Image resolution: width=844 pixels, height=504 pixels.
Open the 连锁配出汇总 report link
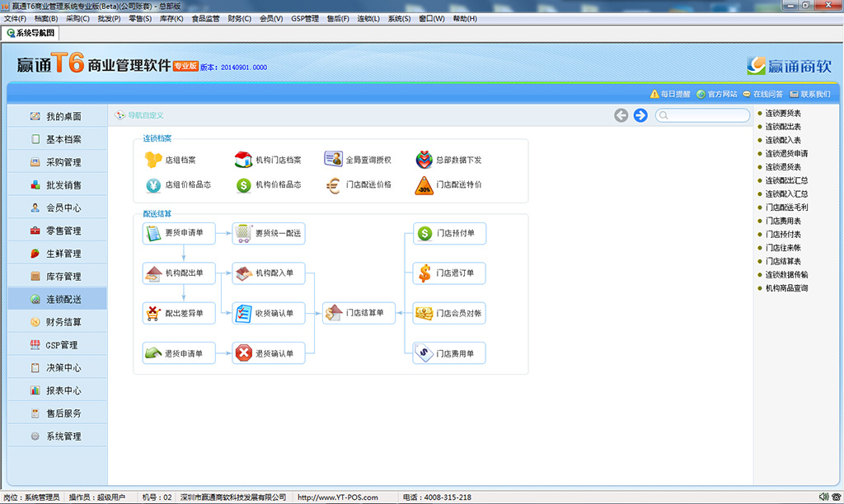(786, 180)
